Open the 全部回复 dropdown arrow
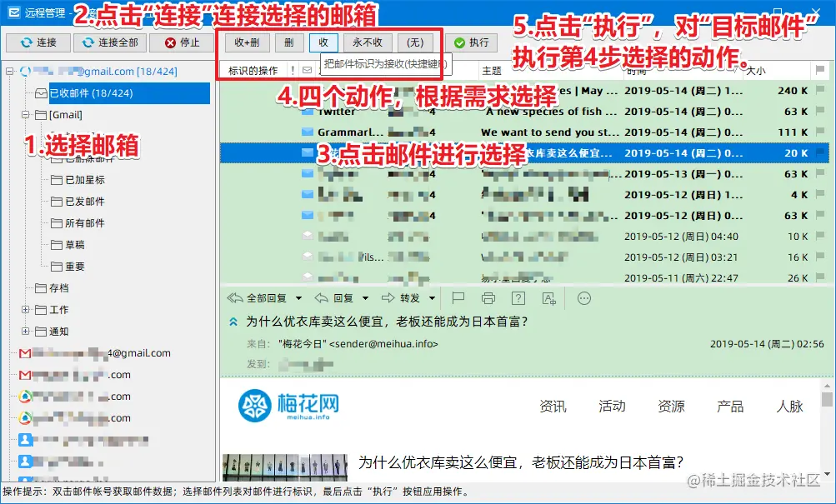Image resolution: width=836 pixels, height=504 pixels. 298,298
